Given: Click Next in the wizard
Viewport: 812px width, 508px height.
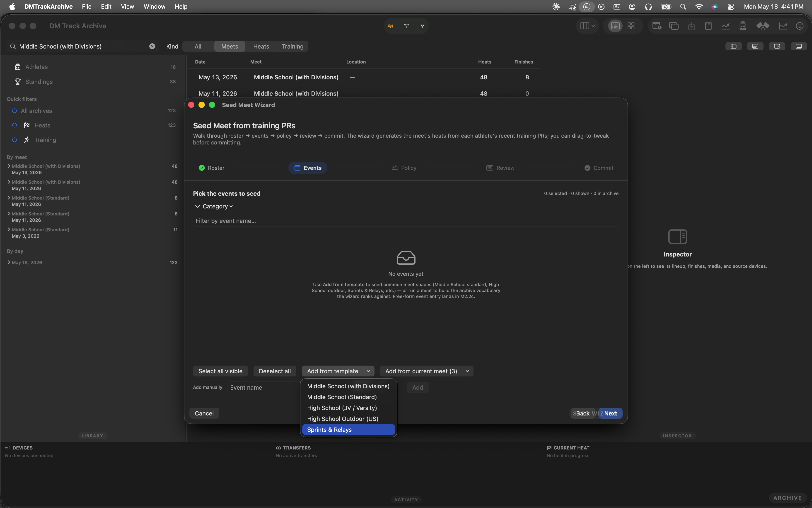Looking at the screenshot, I should [x=611, y=413].
